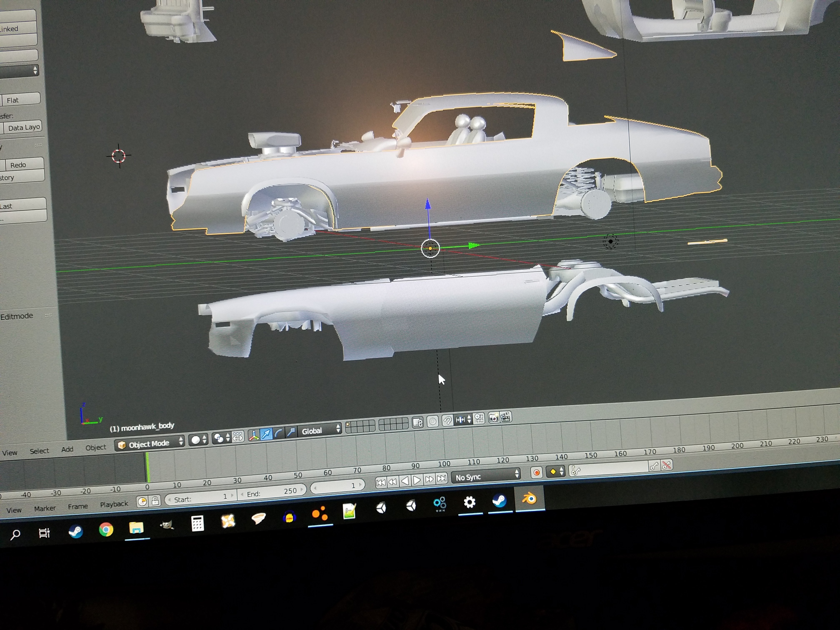Toggle the time range lock icon
Viewport: 840px width, 630px height.
coord(155,501)
